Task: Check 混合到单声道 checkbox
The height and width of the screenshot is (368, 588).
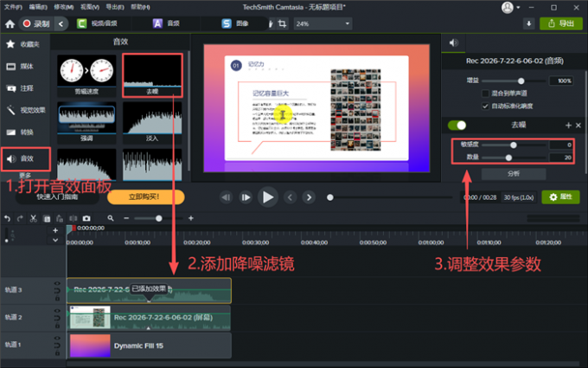Action: (485, 94)
